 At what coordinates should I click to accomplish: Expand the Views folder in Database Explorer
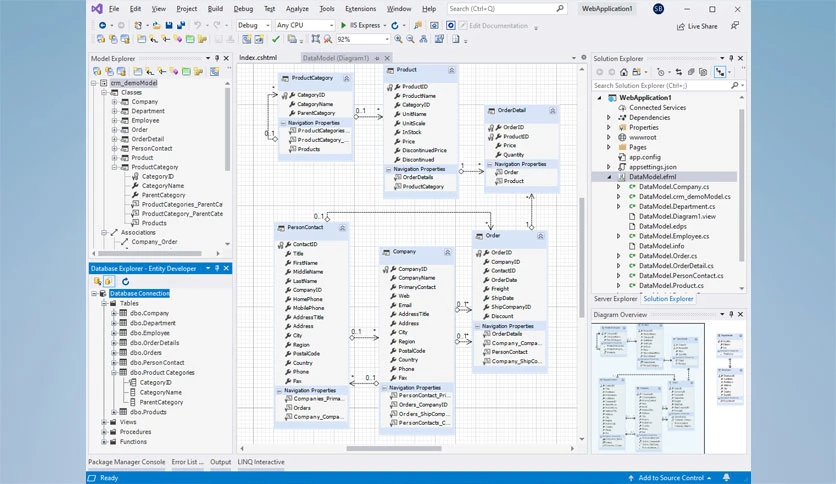[x=104, y=422]
